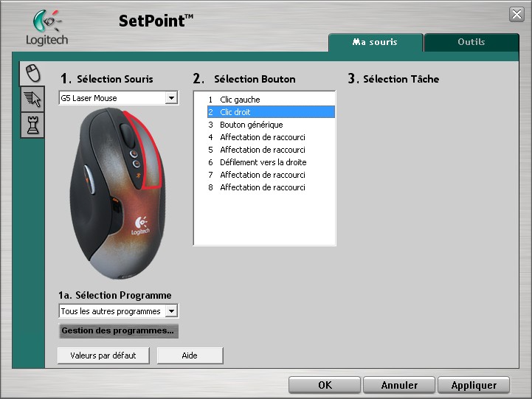Click the Appliquer button
This screenshot has height=399, width=532.
(474, 385)
